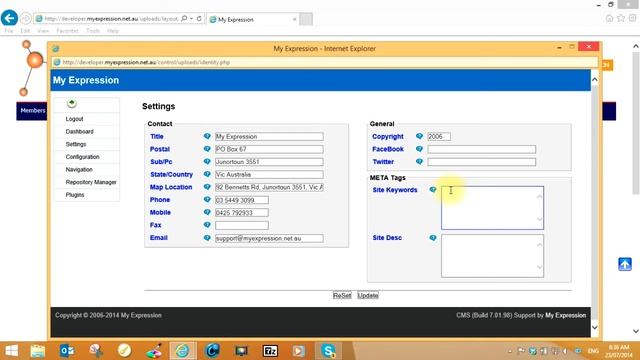Click the help icon beside Title field
640x360 pixels.
(207, 136)
